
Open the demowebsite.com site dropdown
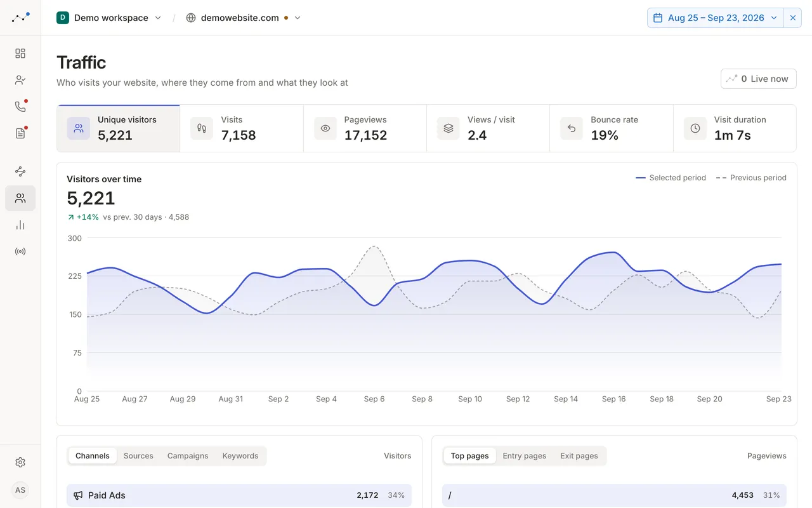[x=243, y=18]
